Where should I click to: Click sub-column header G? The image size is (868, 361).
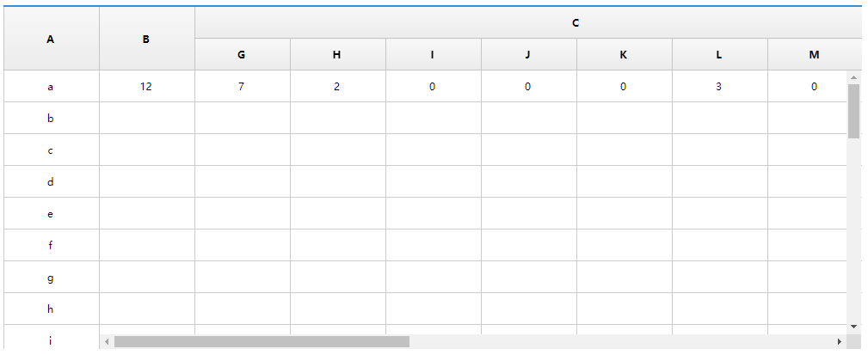(243, 54)
